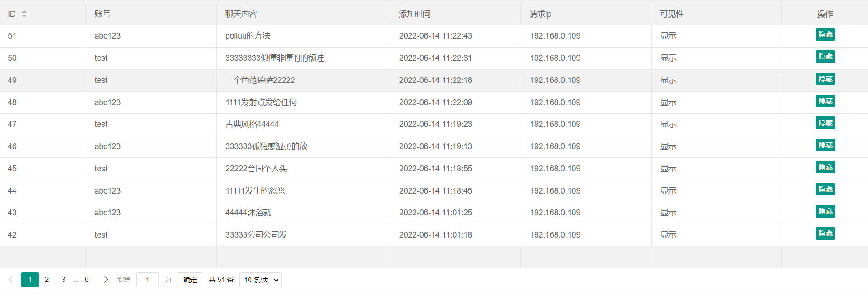Click the page number input field
The image size is (868, 296).
147,280
